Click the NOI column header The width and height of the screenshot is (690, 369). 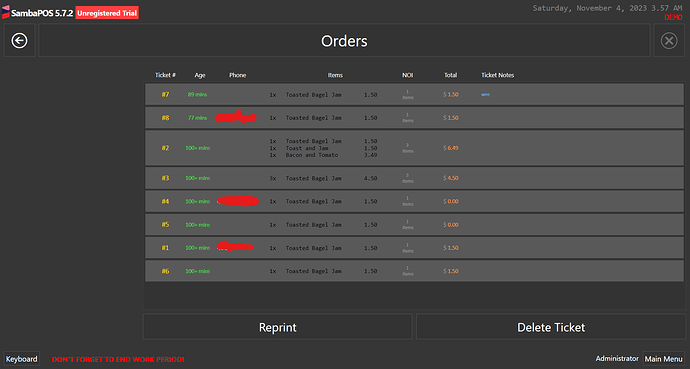(407, 75)
